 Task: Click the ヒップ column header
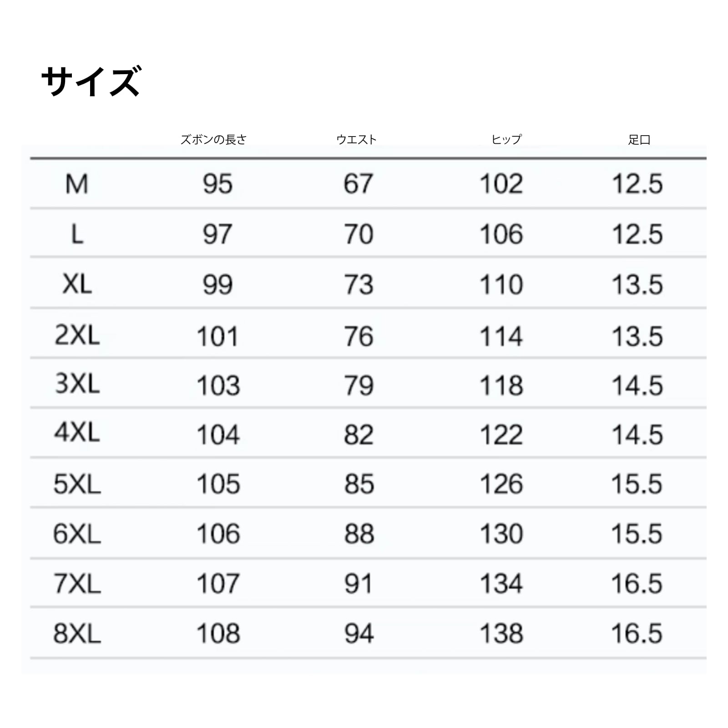pos(506,140)
